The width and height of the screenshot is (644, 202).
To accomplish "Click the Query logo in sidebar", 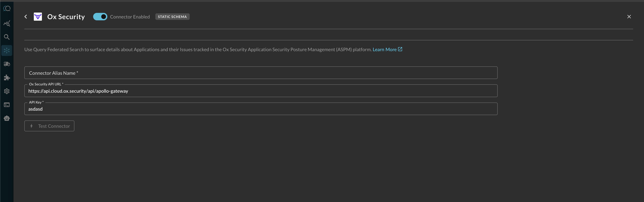I will [7, 9].
